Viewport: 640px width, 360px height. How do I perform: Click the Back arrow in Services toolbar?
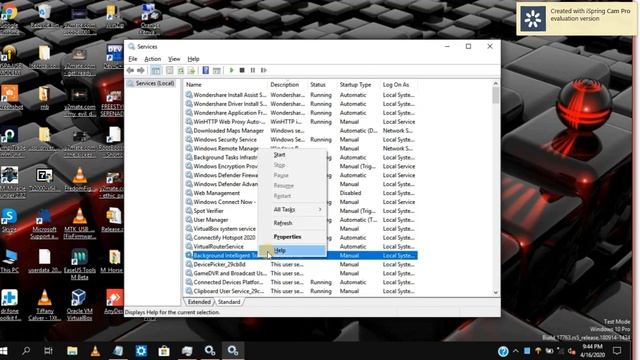(130, 70)
